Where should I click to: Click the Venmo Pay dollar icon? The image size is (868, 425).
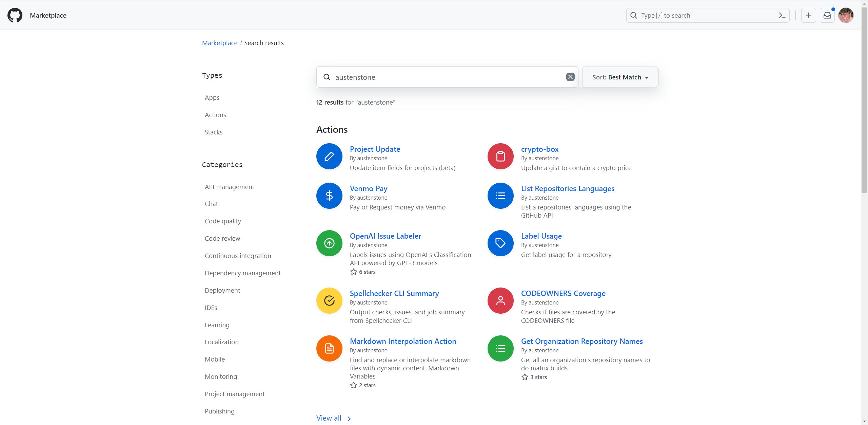329,196
